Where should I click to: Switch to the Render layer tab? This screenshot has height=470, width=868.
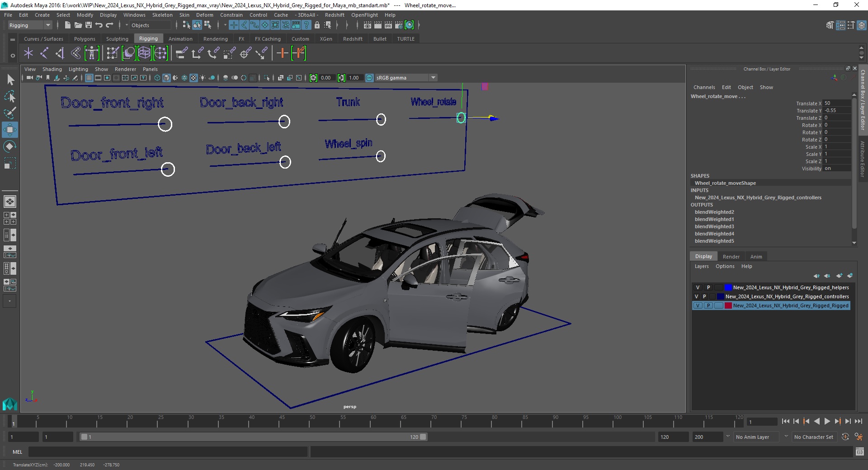(x=731, y=256)
